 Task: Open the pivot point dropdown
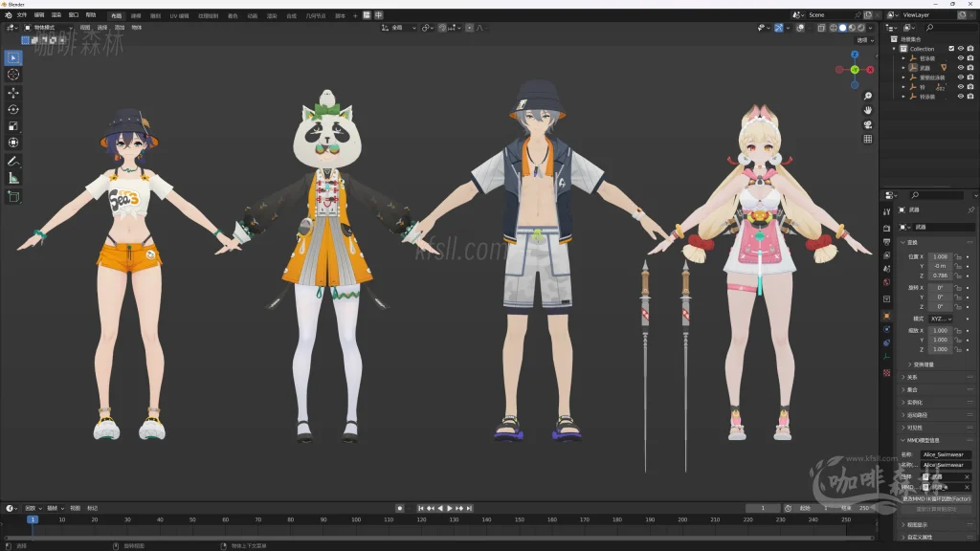427,28
